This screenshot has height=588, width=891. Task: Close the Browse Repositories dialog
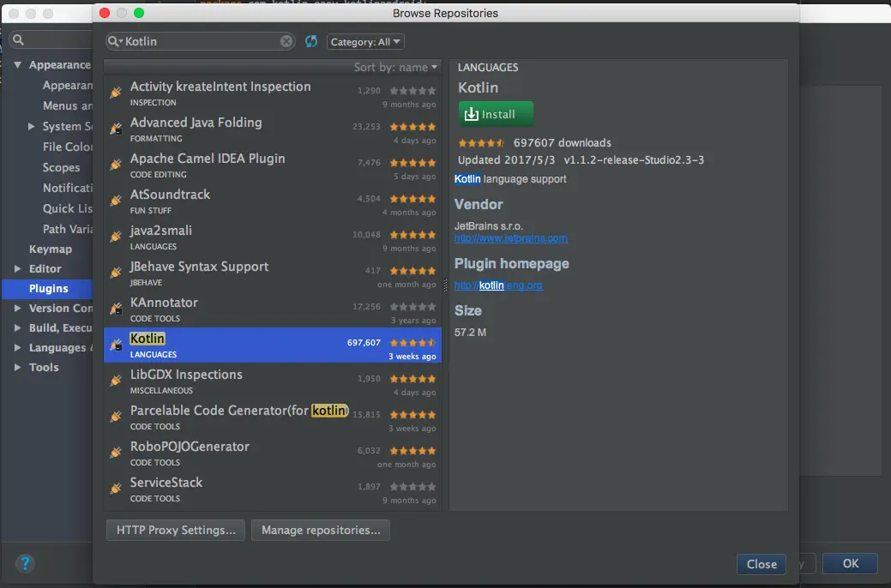(761, 564)
